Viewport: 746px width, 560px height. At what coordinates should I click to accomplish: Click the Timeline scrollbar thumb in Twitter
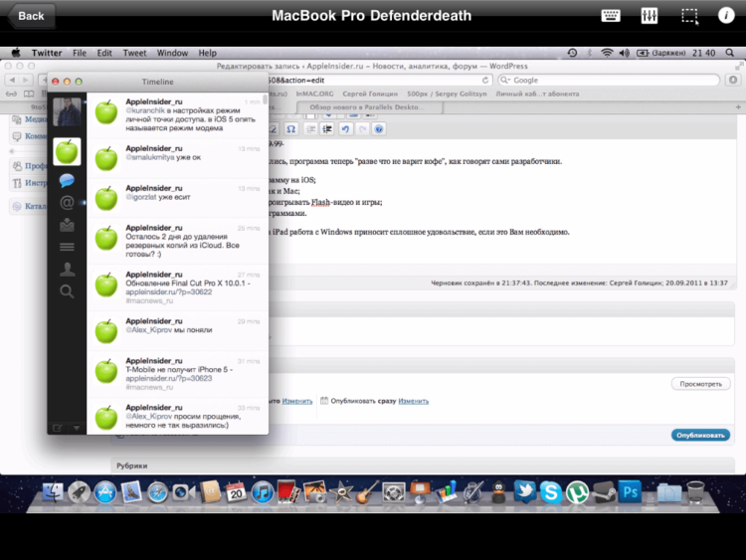[265, 98]
